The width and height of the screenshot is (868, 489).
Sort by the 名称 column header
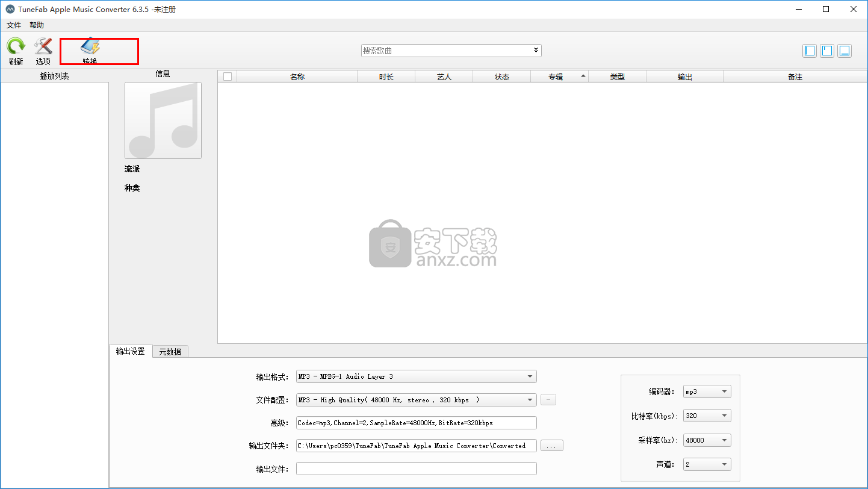point(297,76)
